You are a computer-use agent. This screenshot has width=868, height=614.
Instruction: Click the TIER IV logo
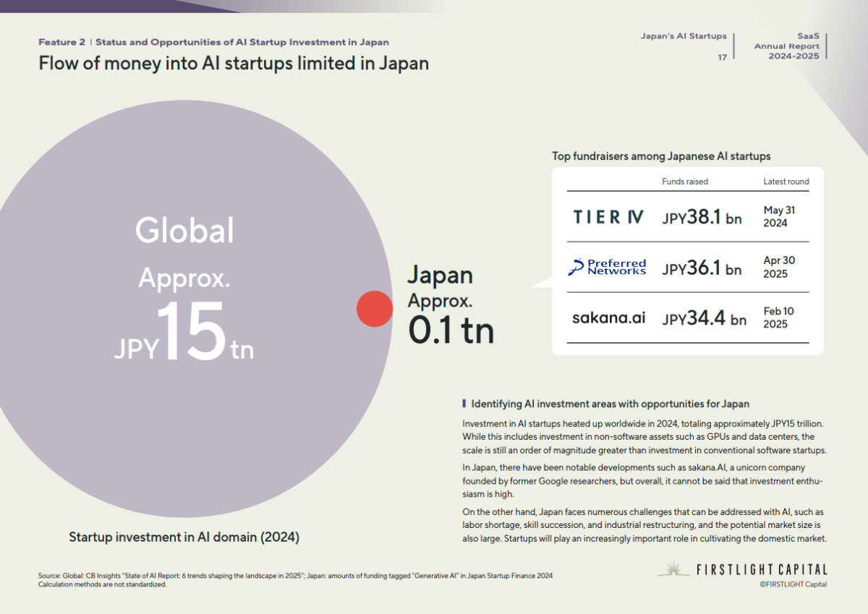click(x=608, y=216)
